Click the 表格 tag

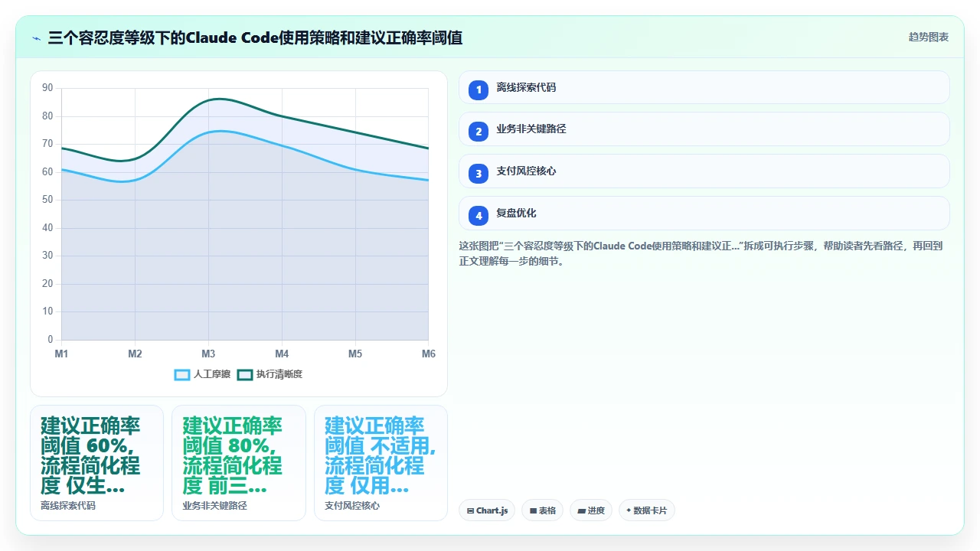[543, 510]
